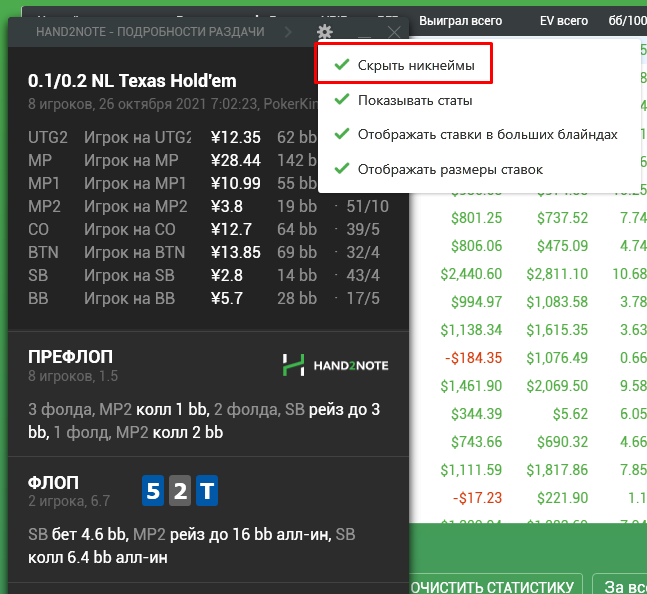The width and height of the screenshot is (647, 594).
Task: Click the blue T flop card
Action: tap(207, 490)
